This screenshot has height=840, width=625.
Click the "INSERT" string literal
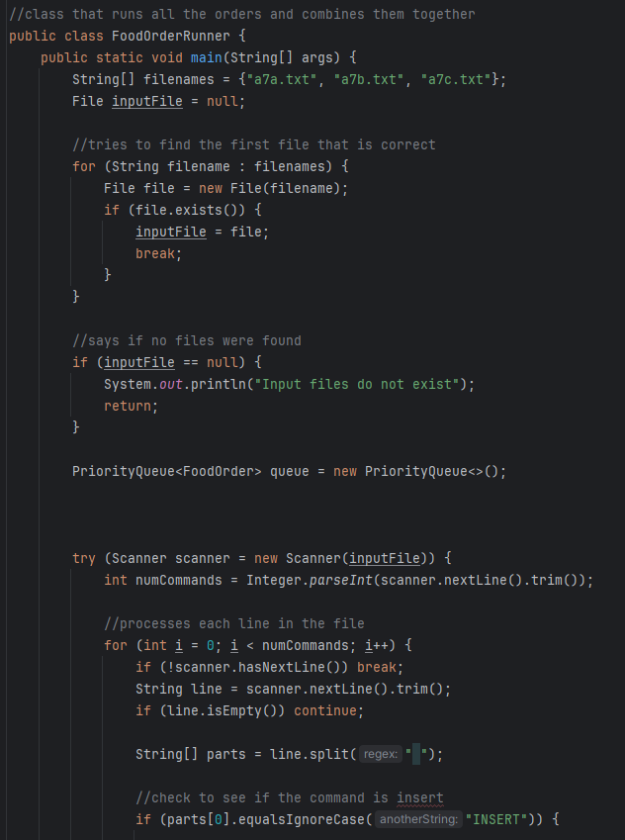pos(502,819)
